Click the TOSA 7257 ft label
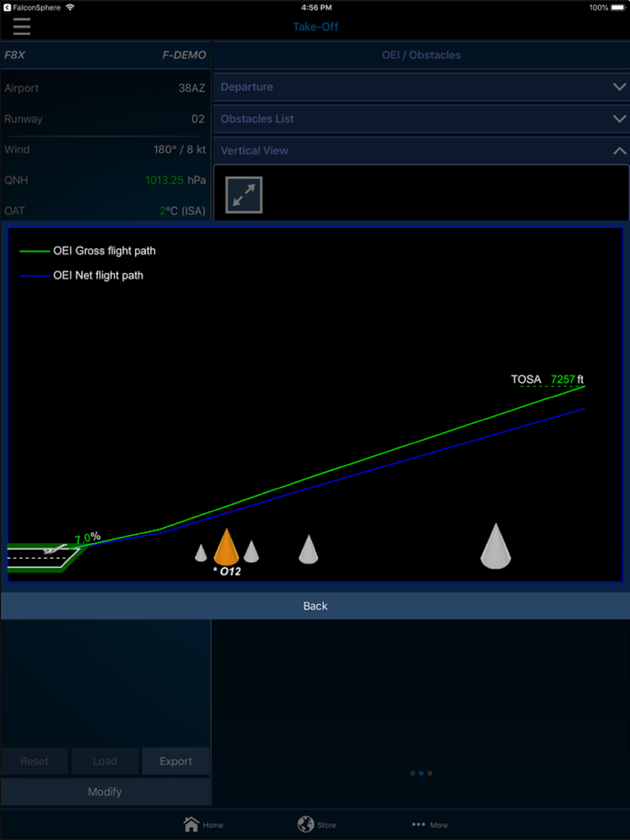Screen dimensions: 630x840 pos(547,379)
